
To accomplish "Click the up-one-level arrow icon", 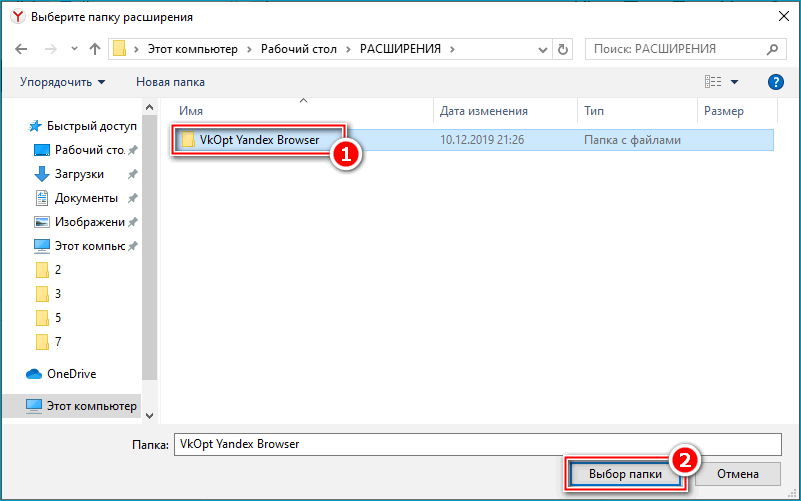I will tap(95, 48).
